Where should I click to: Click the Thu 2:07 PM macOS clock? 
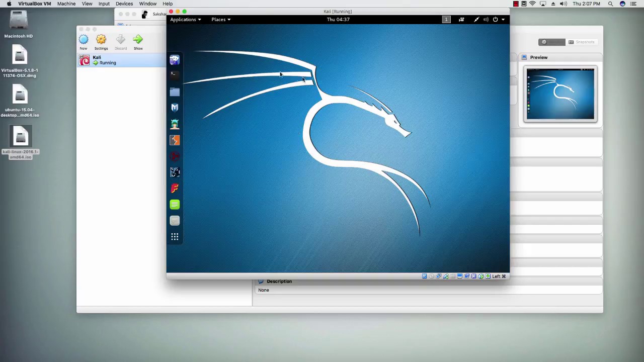pos(586,4)
